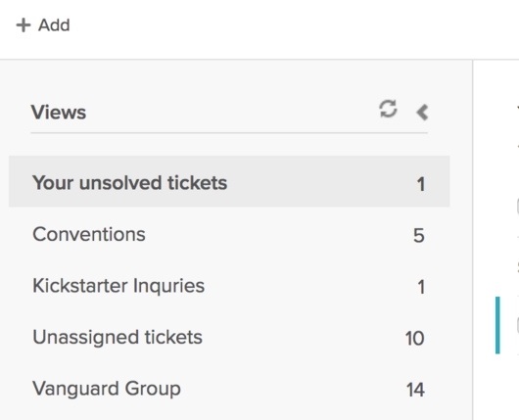Go to Unassigned tickets view
The width and height of the screenshot is (519, 420).
(x=229, y=337)
